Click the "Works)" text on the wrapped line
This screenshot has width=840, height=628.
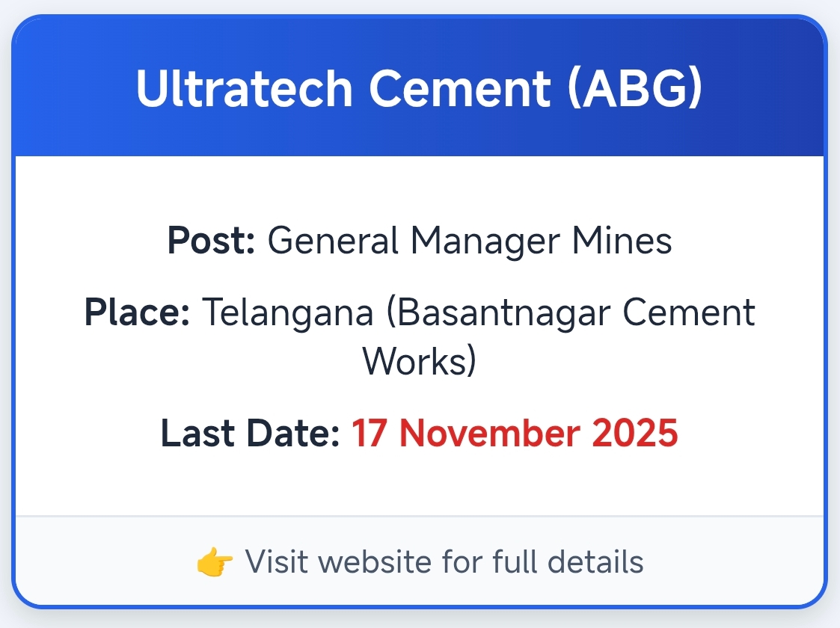click(420, 362)
